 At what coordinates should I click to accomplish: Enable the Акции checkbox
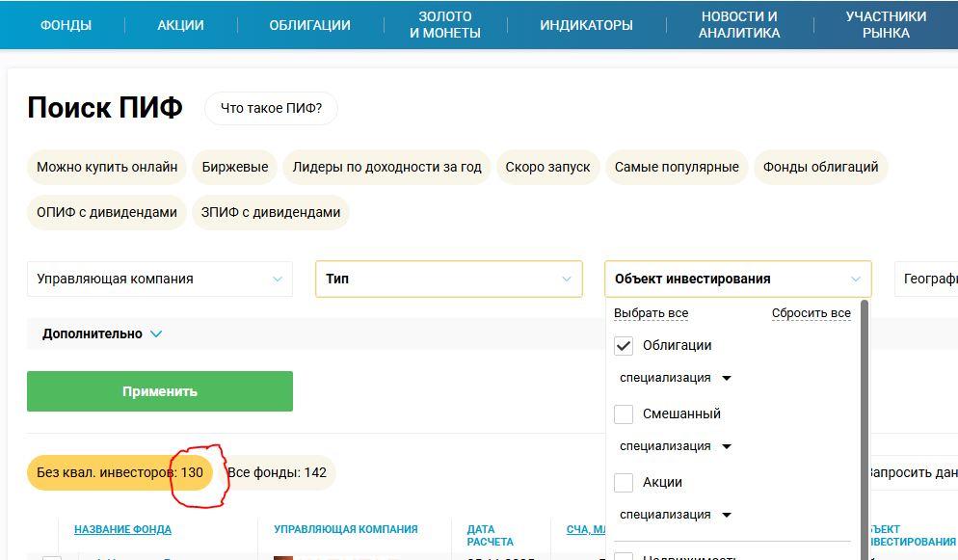tap(624, 483)
